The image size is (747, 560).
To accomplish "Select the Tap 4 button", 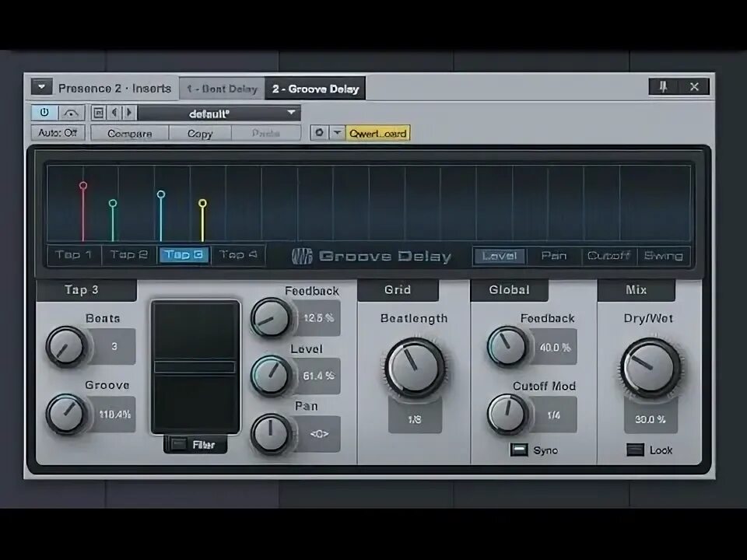I will point(238,255).
